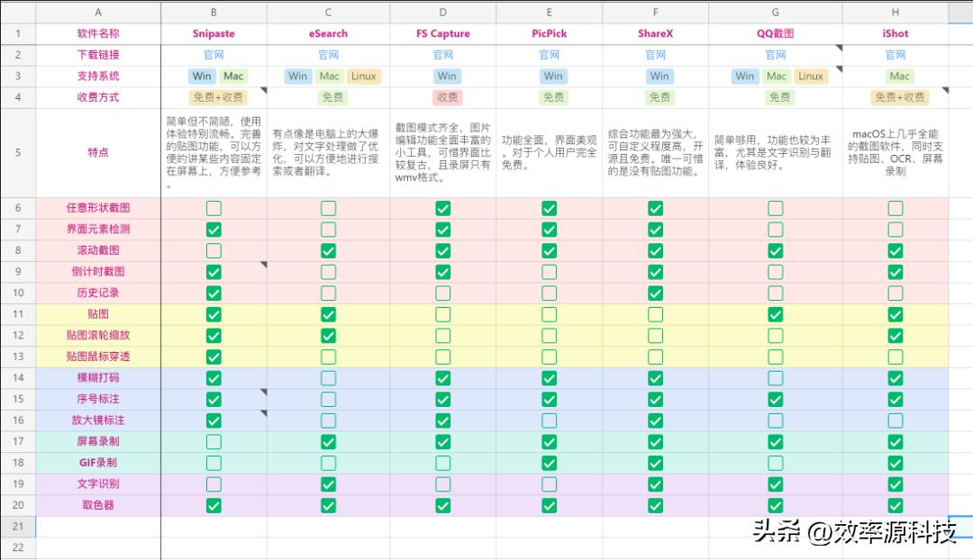Enable iShot's 屏幕录制 checkbox
This screenshot has width=973, height=560.
[x=895, y=441]
